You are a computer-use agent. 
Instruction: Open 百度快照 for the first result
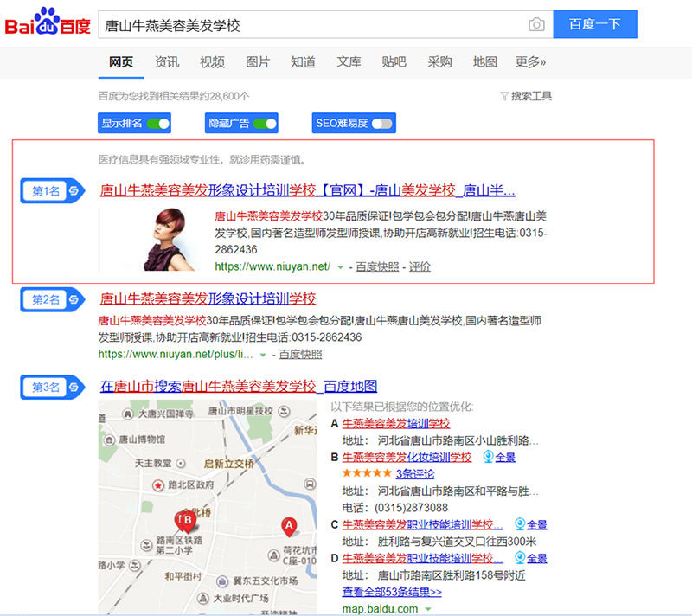coord(377,267)
